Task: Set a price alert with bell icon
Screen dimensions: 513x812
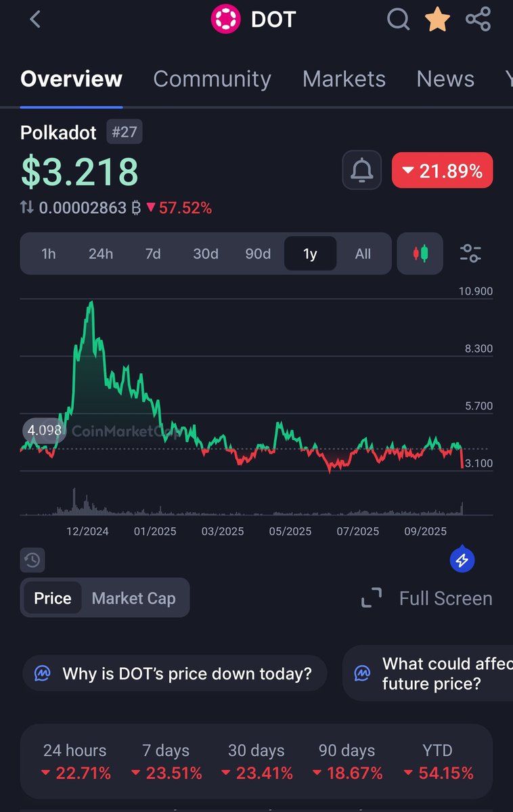Action: 362,171
